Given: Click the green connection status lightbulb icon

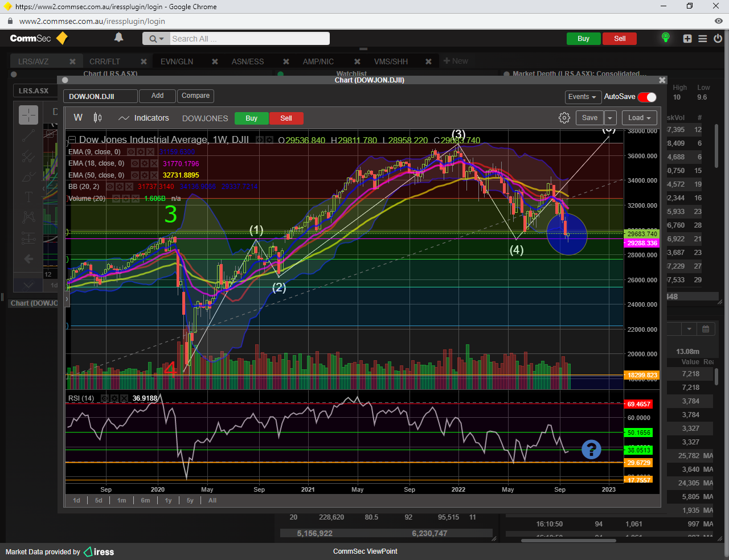Looking at the screenshot, I should [x=665, y=38].
